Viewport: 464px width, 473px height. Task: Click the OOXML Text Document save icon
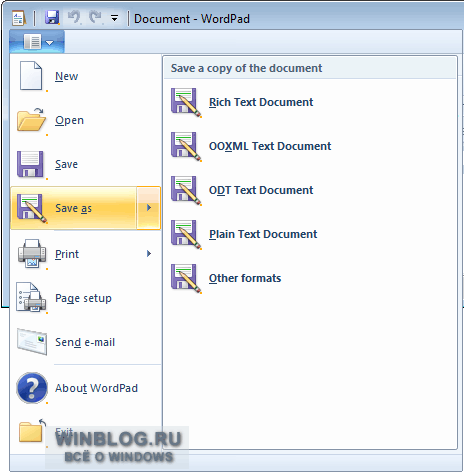pyautogui.click(x=186, y=146)
